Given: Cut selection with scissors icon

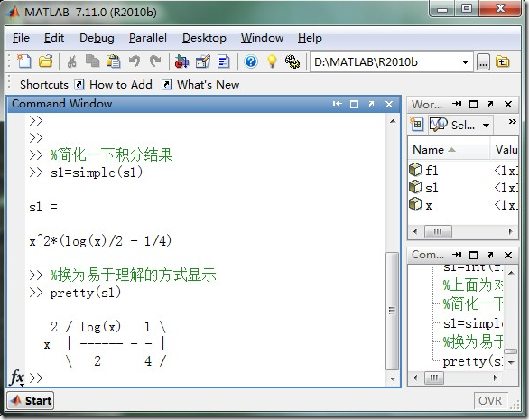Looking at the screenshot, I should pyautogui.click(x=71, y=61).
